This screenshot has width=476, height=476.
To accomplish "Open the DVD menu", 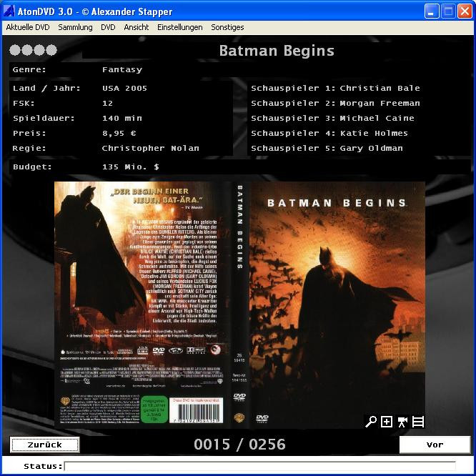I will click(108, 27).
